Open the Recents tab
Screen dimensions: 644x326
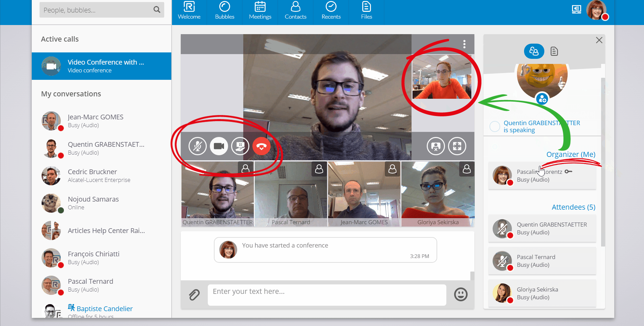click(331, 11)
